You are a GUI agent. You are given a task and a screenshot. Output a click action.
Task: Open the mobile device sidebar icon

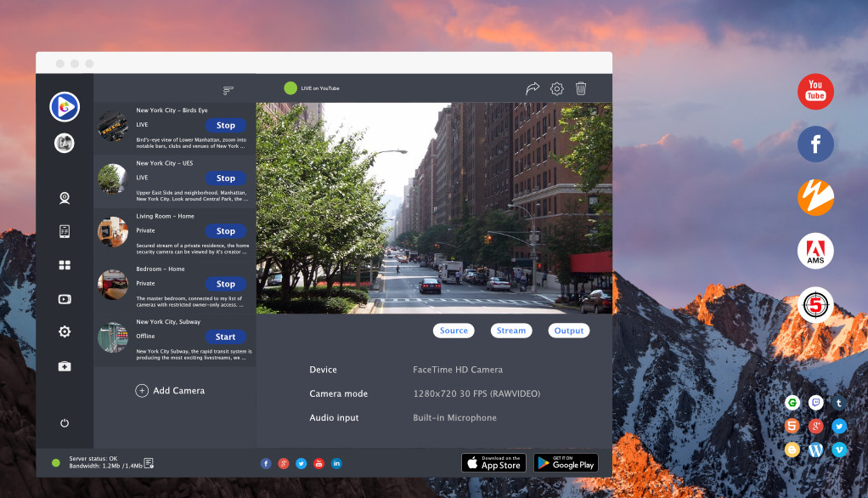pos(65,231)
